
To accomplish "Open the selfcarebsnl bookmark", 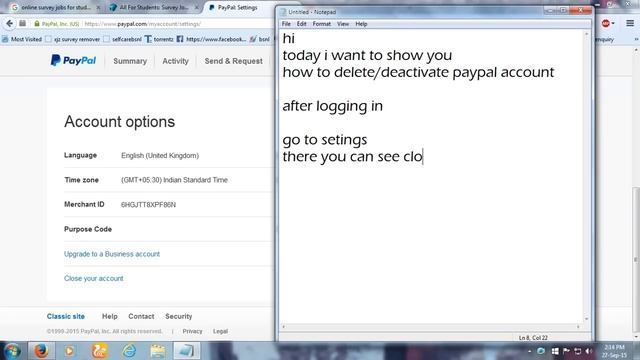I will [x=122, y=39].
